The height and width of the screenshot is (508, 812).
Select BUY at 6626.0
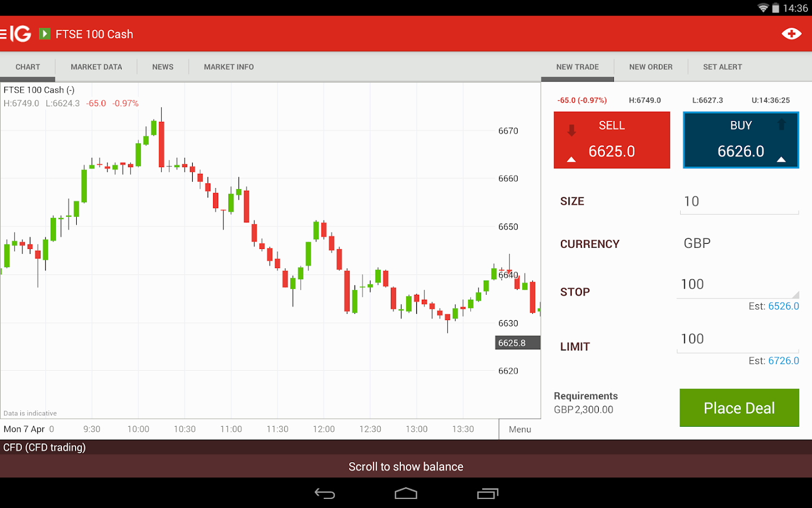[x=741, y=140]
